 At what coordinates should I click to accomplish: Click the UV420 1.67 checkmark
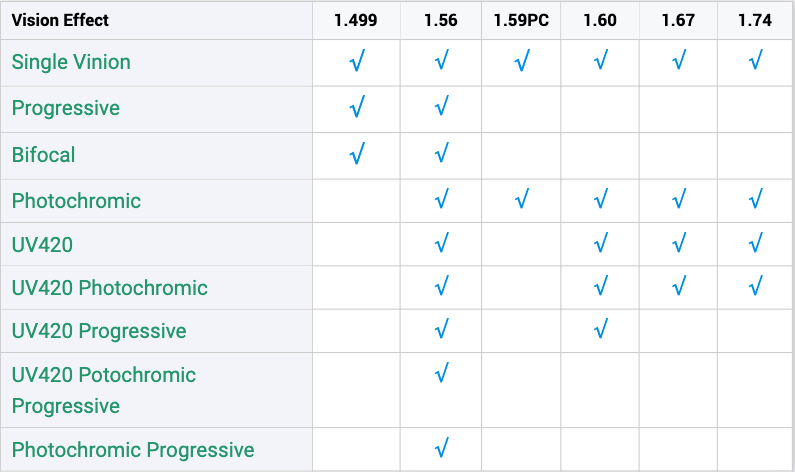(x=679, y=243)
